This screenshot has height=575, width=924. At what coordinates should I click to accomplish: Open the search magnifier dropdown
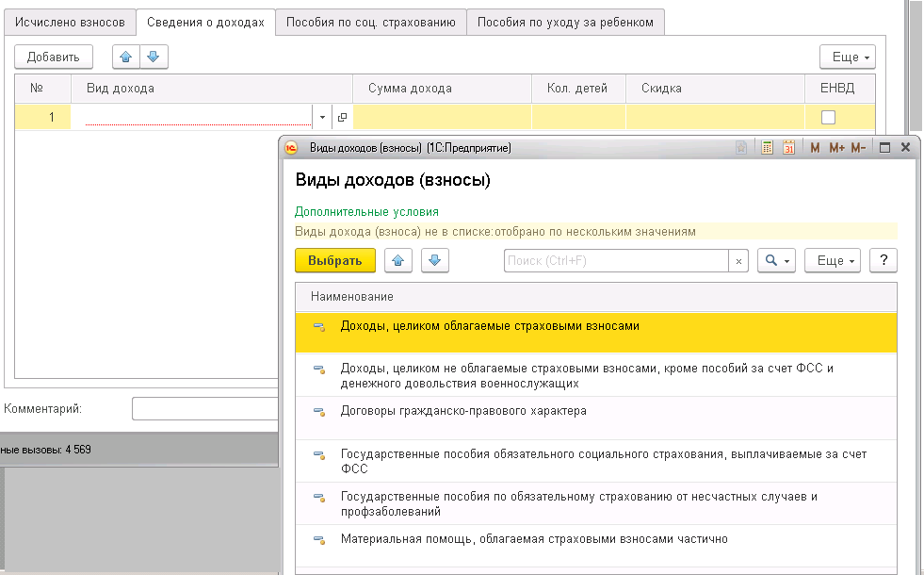pos(777,260)
